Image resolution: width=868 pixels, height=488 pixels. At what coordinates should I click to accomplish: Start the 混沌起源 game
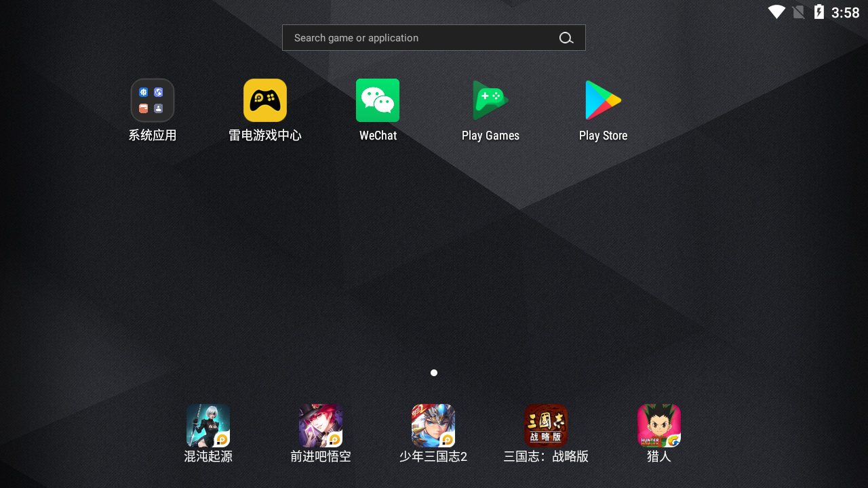pos(208,426)
